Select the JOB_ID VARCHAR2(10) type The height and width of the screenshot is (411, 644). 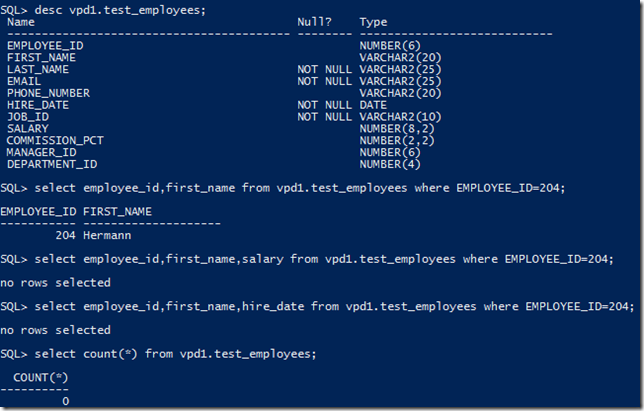tap(400, 117)
